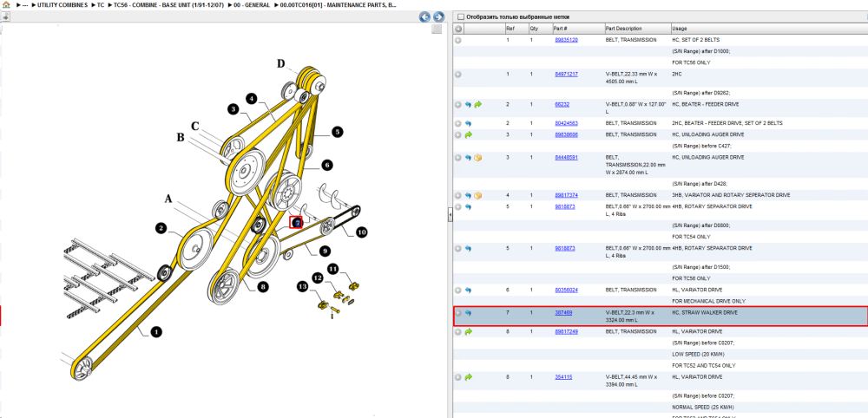Open part number link 84971217
The image size is (868, 418).
pos(566,74)
